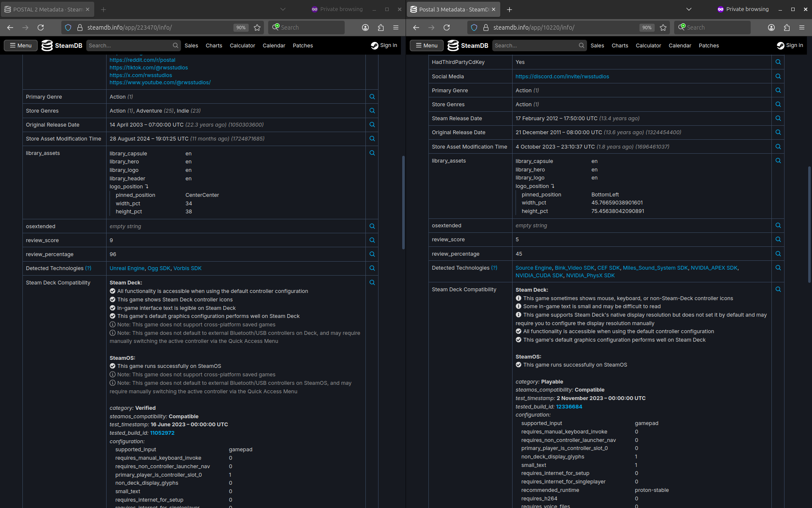Open new tab in right browser
The height and width of the screenshot is (508, 812).
click(510, 9)
